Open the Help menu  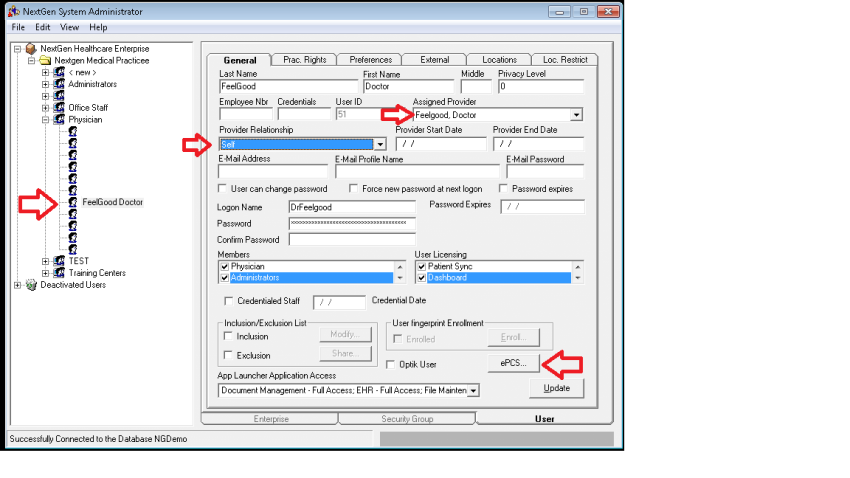(98, 27)
